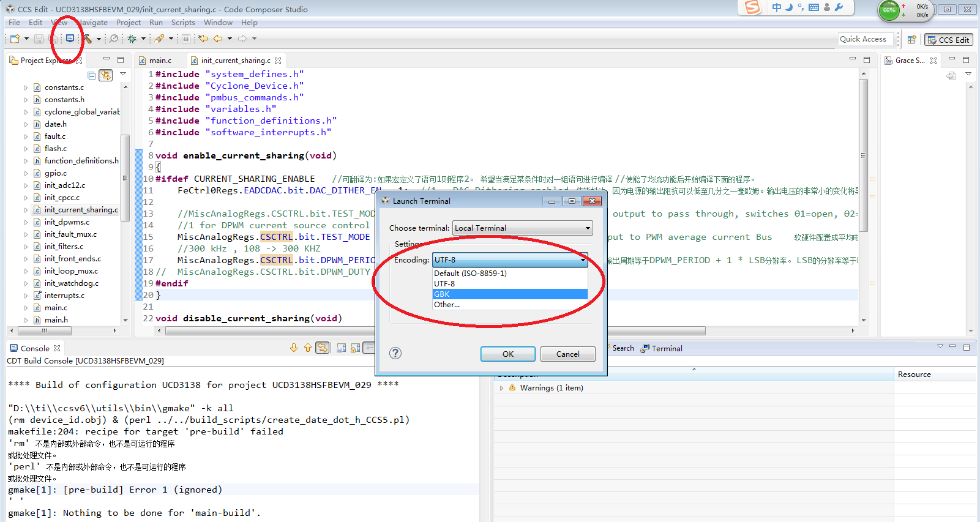Click the Open Perspective icon
This screenshot has width=980, height=522.
(x=911, y=40)
